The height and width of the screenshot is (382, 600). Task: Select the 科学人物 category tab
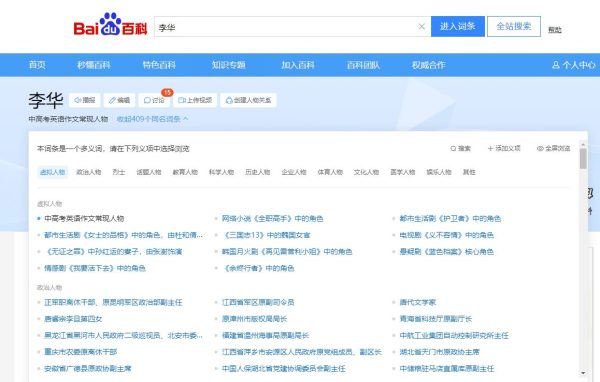point(221,172)
